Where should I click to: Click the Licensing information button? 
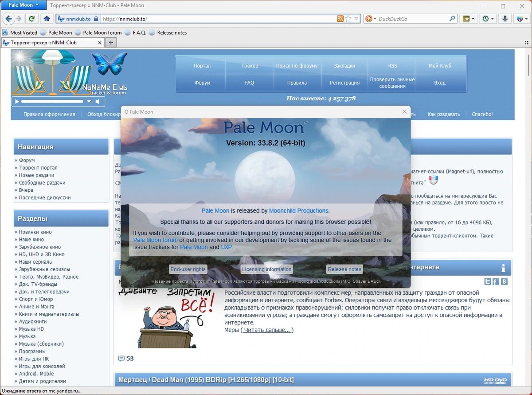(x=266, y=269)
